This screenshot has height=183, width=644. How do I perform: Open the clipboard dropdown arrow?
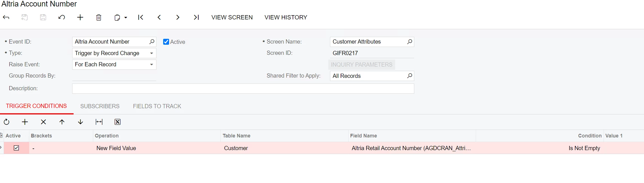(126, 17)
